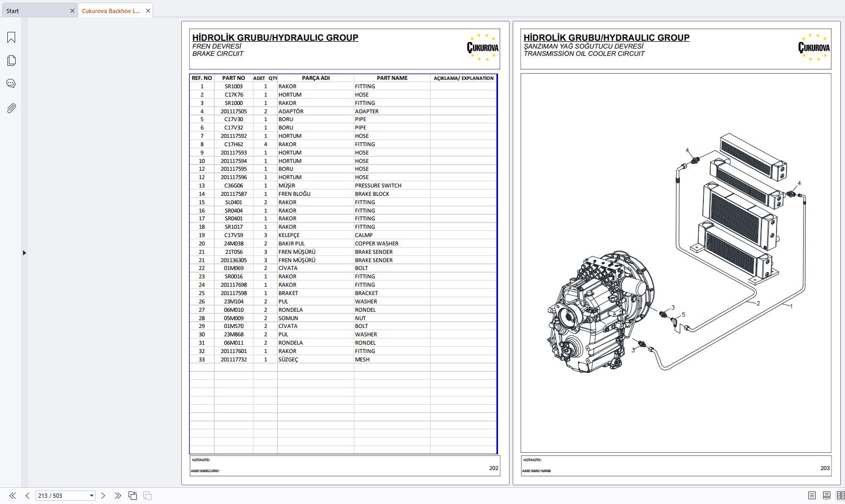This screenshot has width=845, height=504.
Task: Open the Pages thumbnails panel icon
Action: [x=11, y=61]
